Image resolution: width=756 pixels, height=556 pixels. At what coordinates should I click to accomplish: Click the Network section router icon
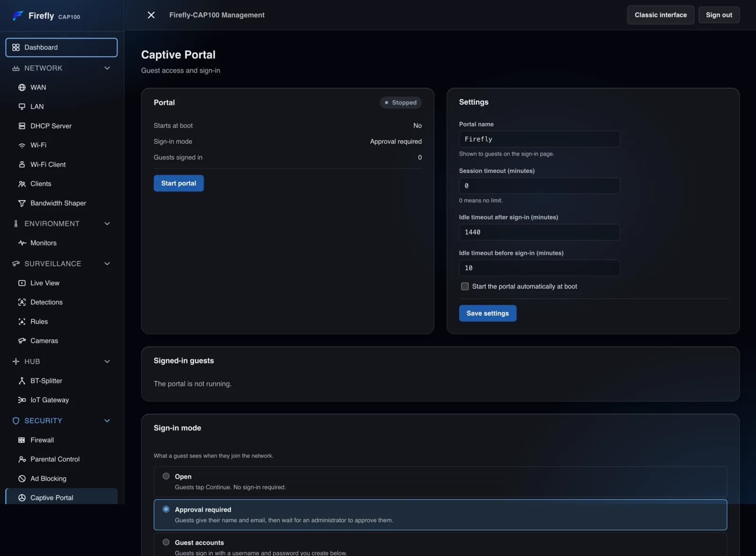coord(16,68)
